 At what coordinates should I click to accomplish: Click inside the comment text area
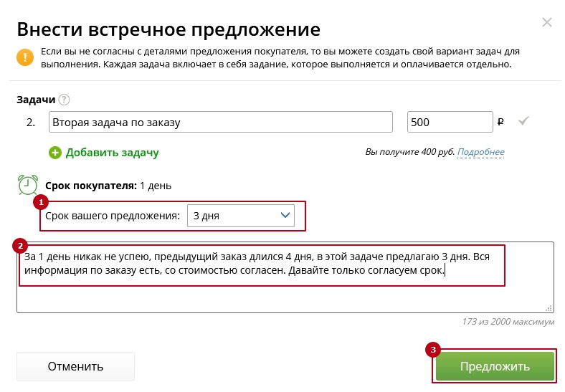(285, 277)
